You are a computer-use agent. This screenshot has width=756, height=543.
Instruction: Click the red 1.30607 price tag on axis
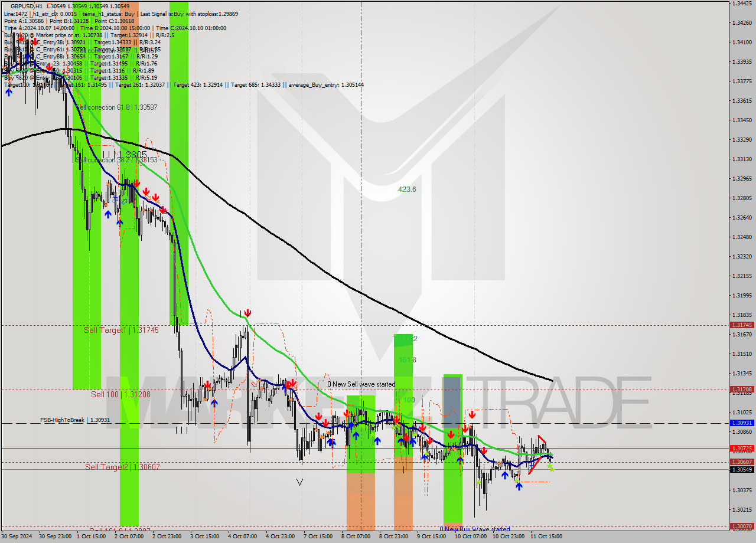pos(742,462)
